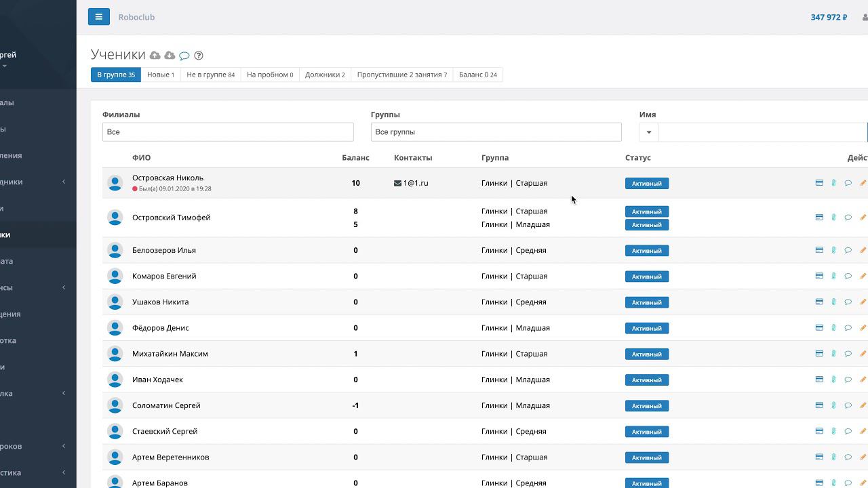Click the email 1@1.ru contact
This screenshot has width=868, height=488.
416,183
